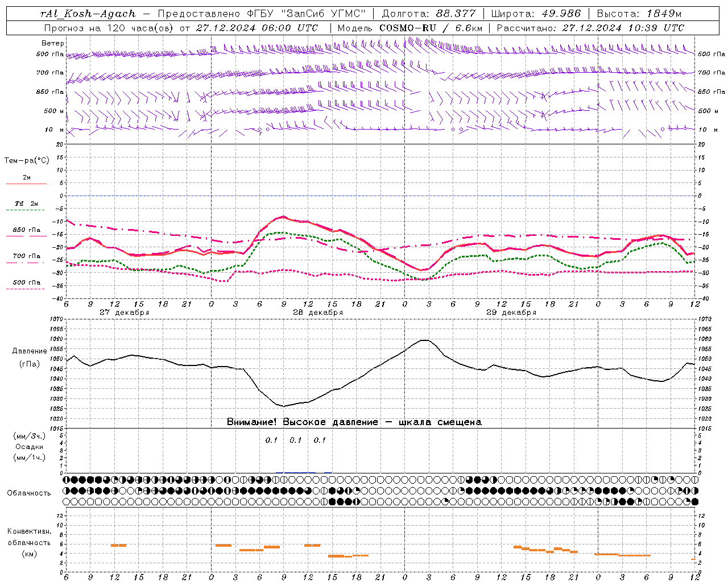The width and height of the screenshot is (728, 582).
Task: Click the (мм/1ч.) unit label
Action: click(29, 458)
